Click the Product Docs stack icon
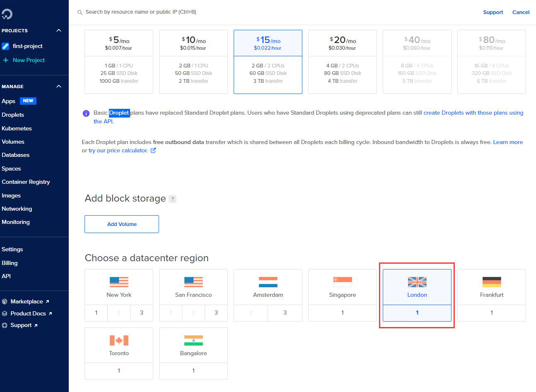Viewport: 536px width, 392px height. pyautogui.click(x=5, y=314)
